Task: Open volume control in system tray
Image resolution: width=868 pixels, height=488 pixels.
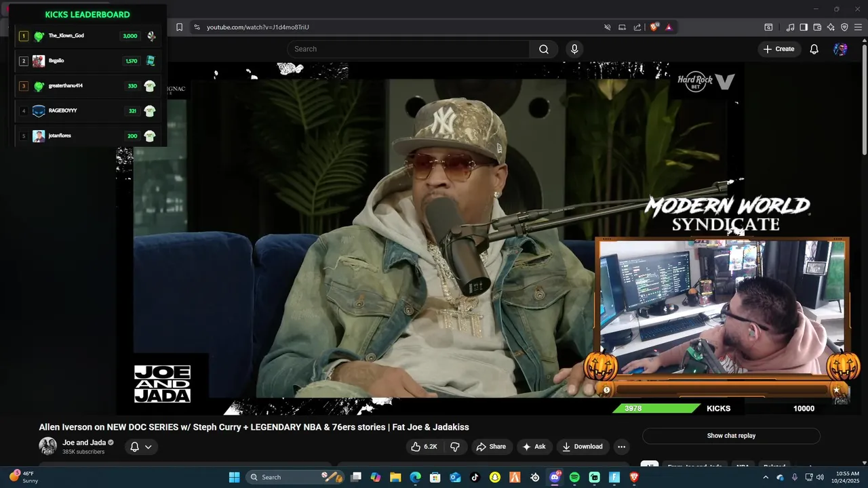Action: tap(820, 477)
